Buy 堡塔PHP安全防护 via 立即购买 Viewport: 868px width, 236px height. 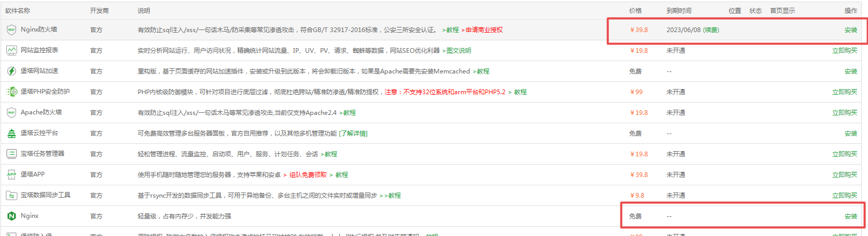(x=845, y=92)
